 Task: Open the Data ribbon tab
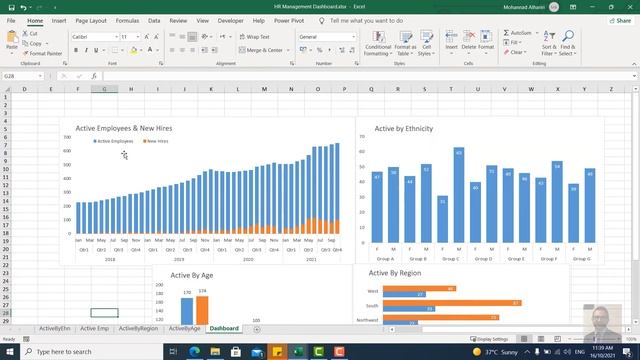(154, 20)
